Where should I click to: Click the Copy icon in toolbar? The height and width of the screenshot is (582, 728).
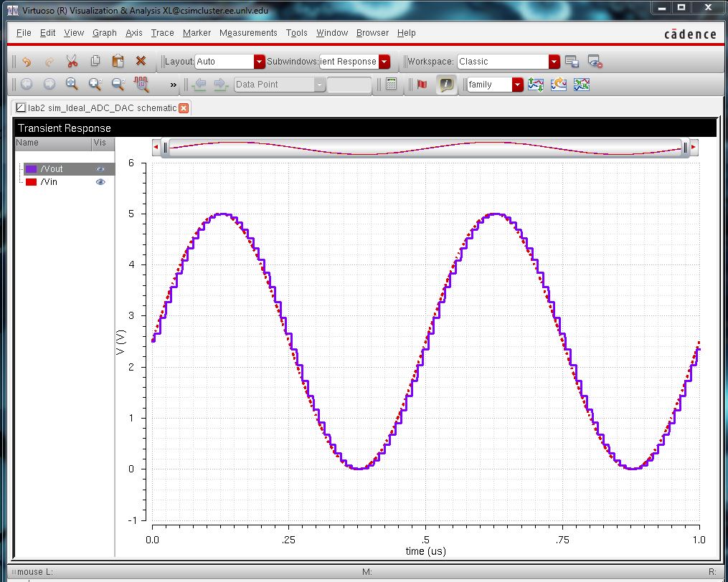[x=95, y=62]
